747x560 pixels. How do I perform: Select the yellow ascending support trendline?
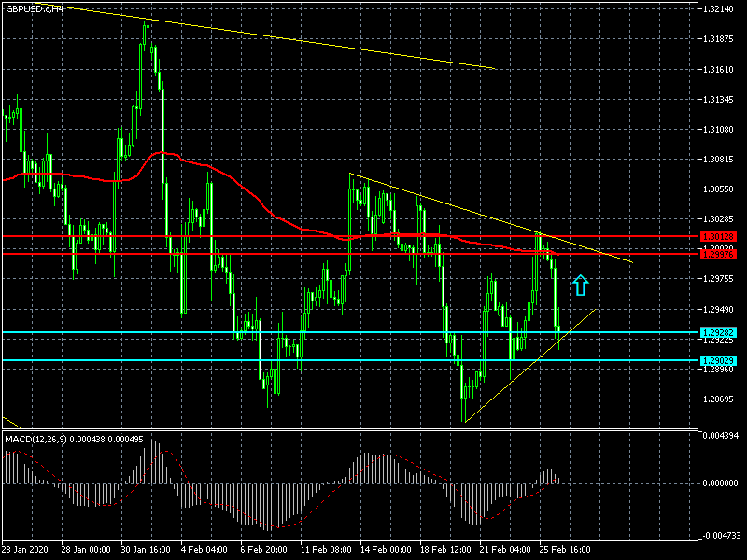click(x=530, y=365)
